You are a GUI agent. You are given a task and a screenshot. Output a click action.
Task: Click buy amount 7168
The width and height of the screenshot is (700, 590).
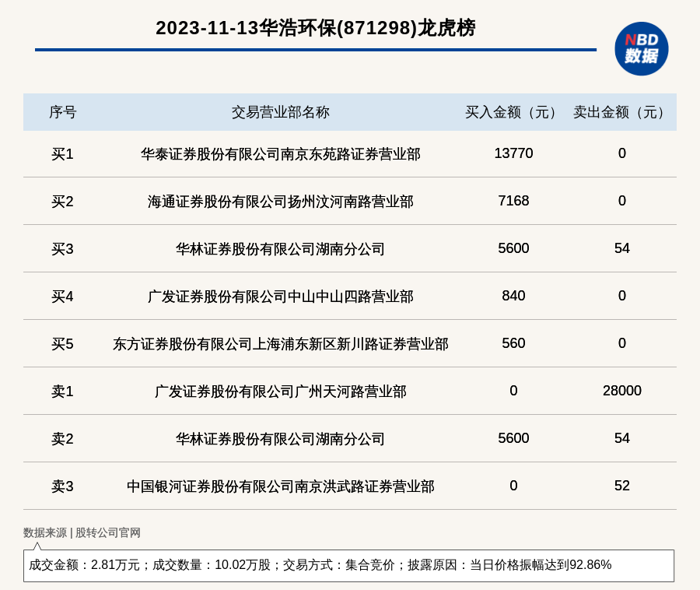[513, 201]
